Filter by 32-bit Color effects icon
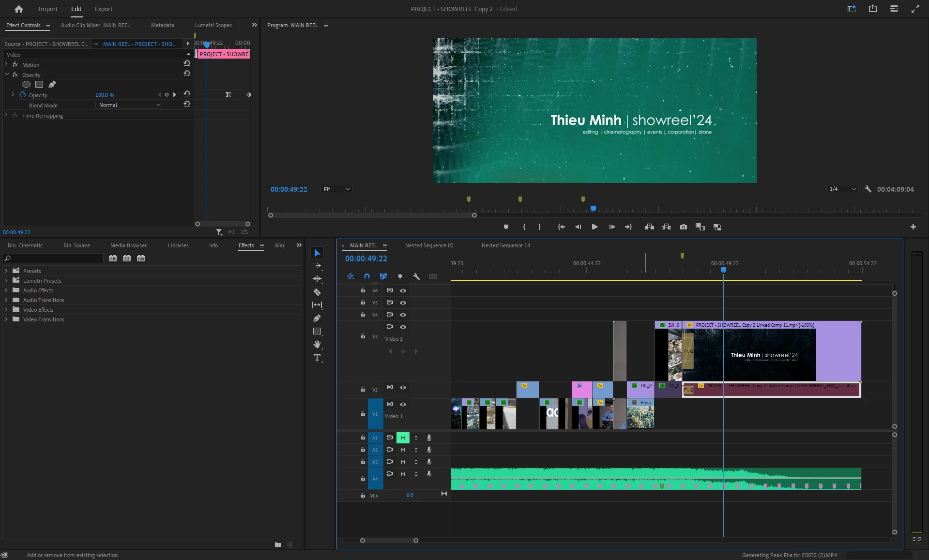 coord(127,258)
